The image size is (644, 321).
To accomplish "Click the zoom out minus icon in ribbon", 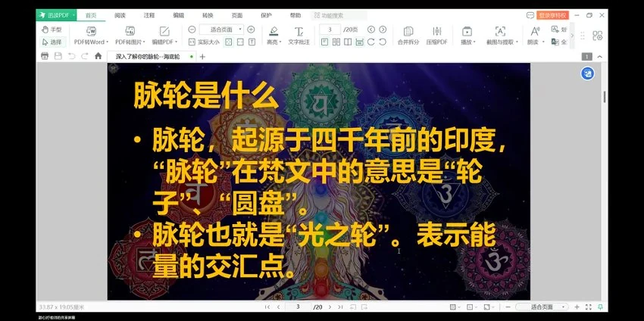I will (192, 30).
